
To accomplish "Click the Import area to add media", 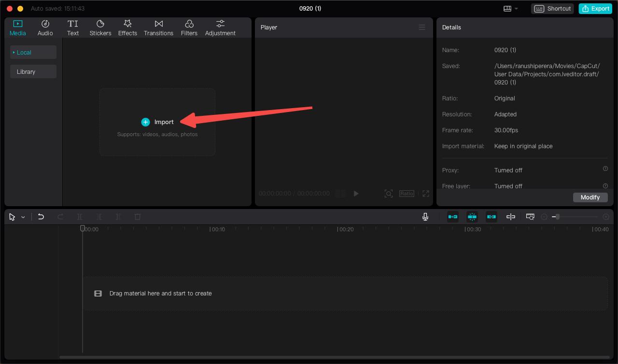I will pos(157,122).
